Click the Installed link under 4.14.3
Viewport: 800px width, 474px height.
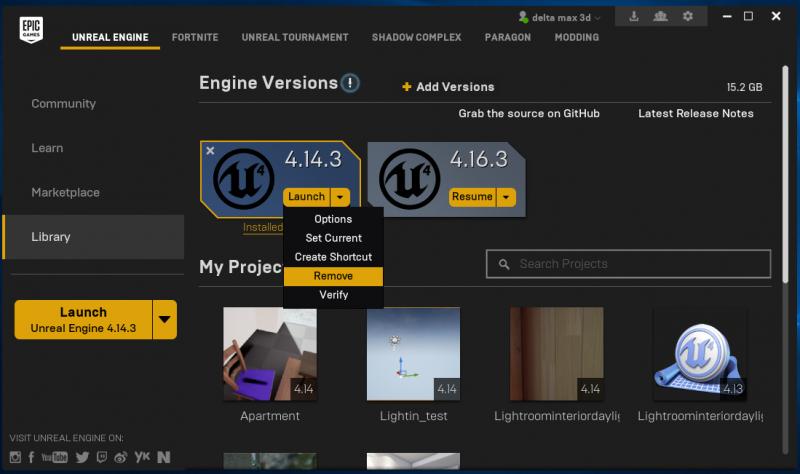click(263, 228)
